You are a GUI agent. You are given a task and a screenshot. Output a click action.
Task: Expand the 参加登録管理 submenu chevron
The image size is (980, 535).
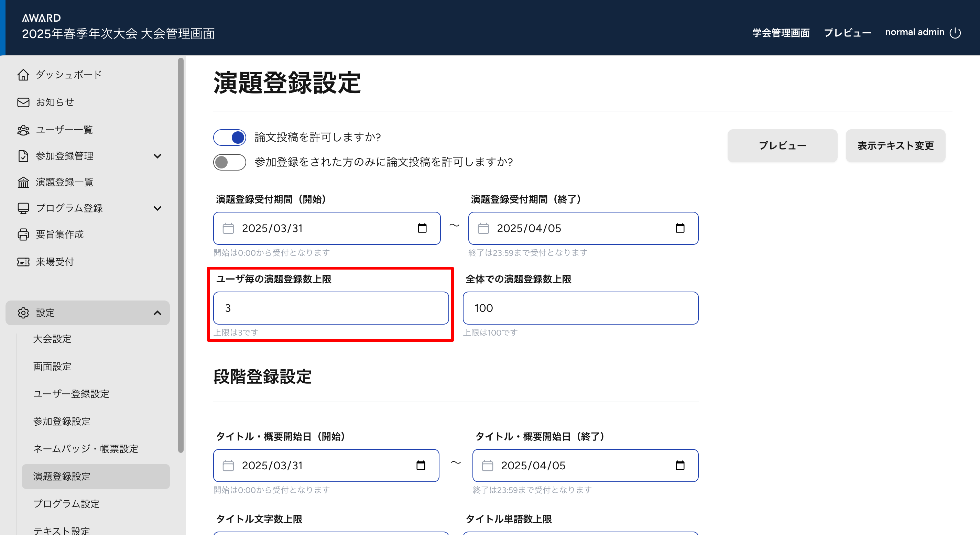pos(157,156)
